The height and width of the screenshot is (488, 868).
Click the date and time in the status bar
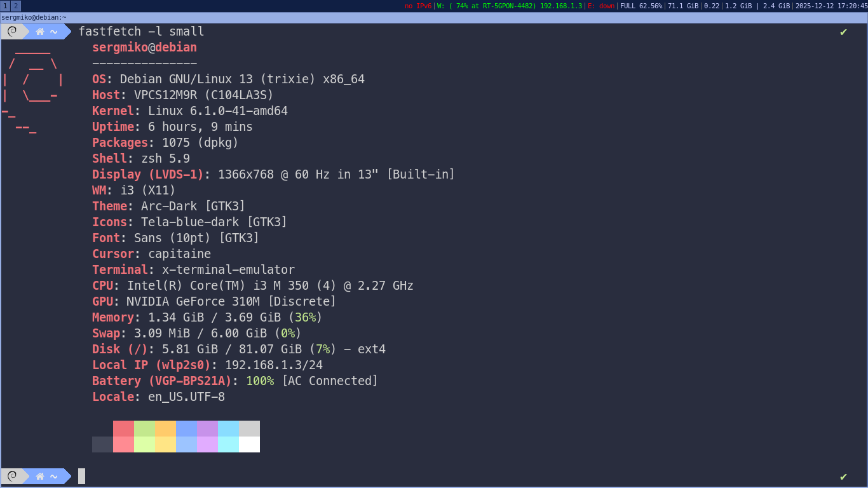coord(831,6)
